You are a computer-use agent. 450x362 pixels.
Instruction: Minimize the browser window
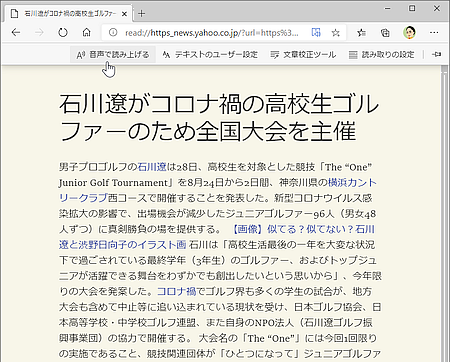pyautogui.click(x=387, y=9)
